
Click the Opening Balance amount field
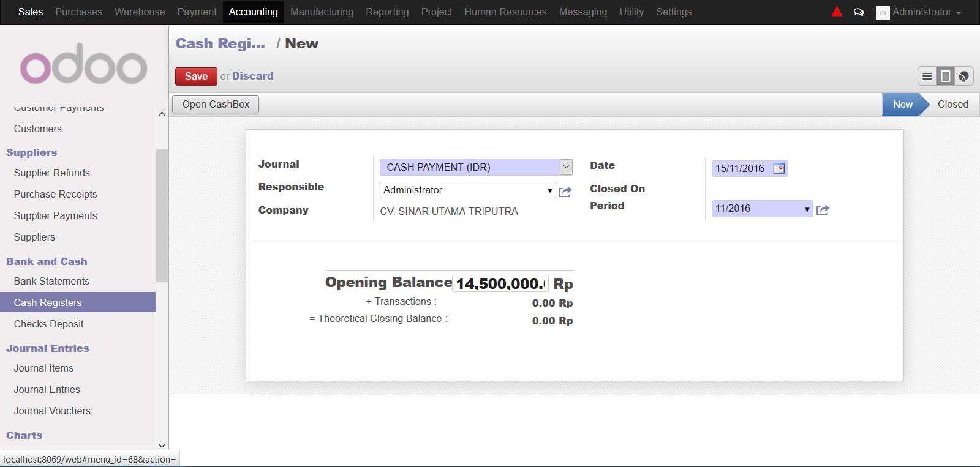pos(500,283)
